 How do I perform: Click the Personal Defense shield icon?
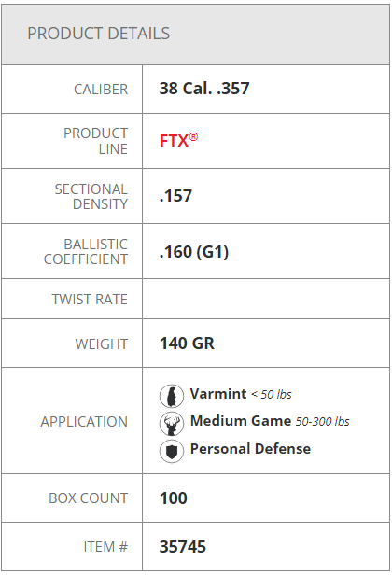coord(172,451)
